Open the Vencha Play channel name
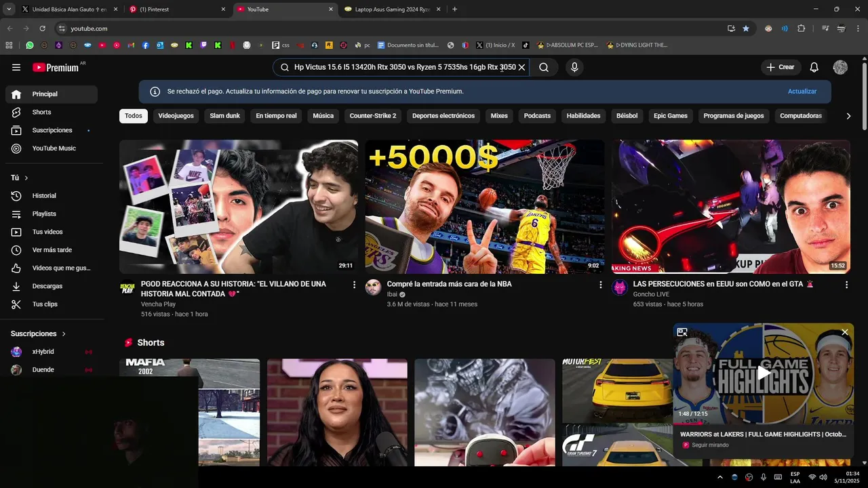 click(158, 304)
